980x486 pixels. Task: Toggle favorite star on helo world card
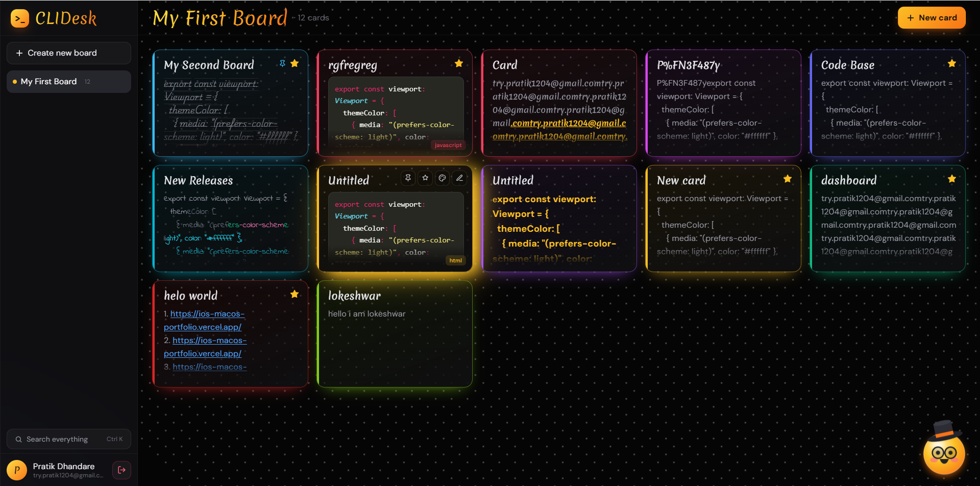coord(295,294)
